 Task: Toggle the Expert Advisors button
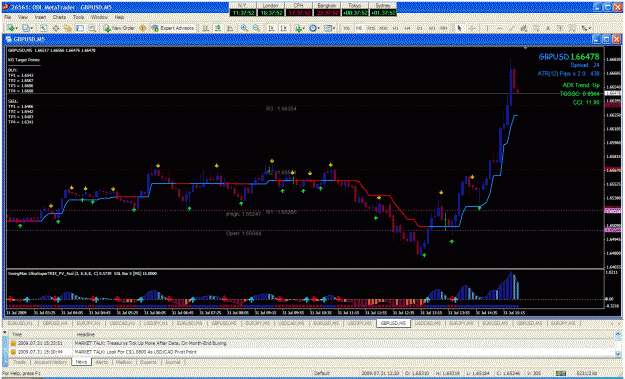[172, 28]
